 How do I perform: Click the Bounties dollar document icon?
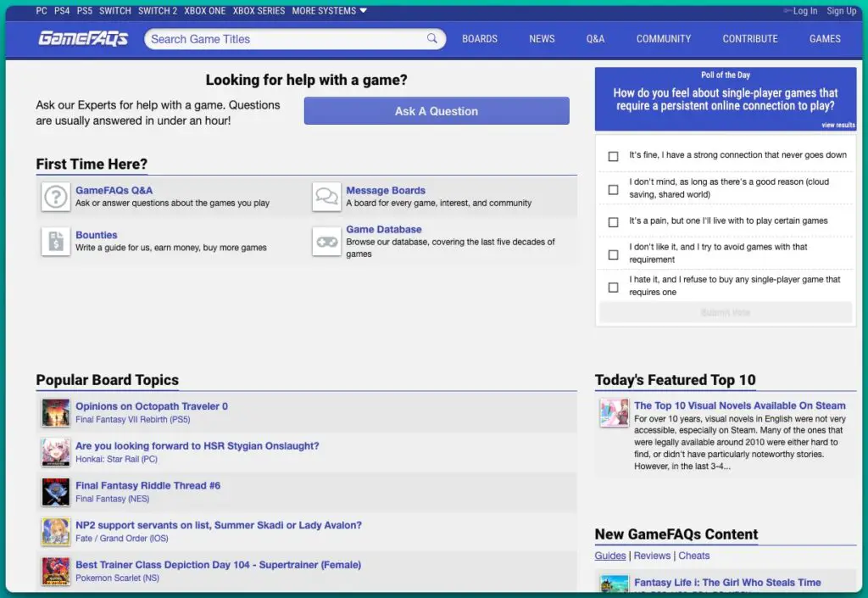tap(56, 242)
